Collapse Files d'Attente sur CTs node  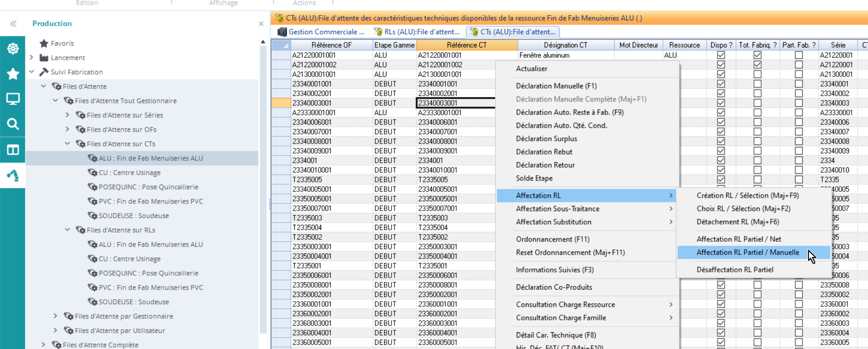pyautogui.click(x=68, y=144)
